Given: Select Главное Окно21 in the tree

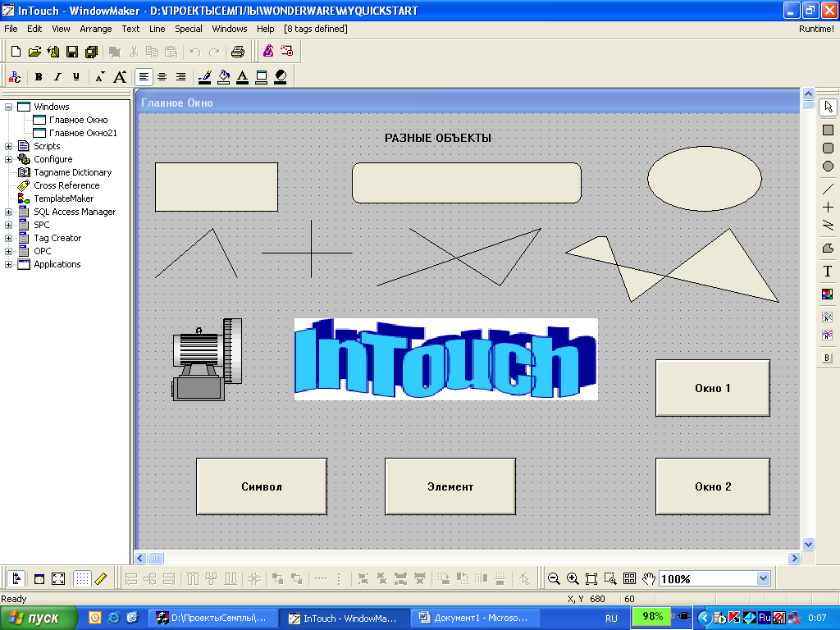Looking at the screenshot, I should (83, 133).
